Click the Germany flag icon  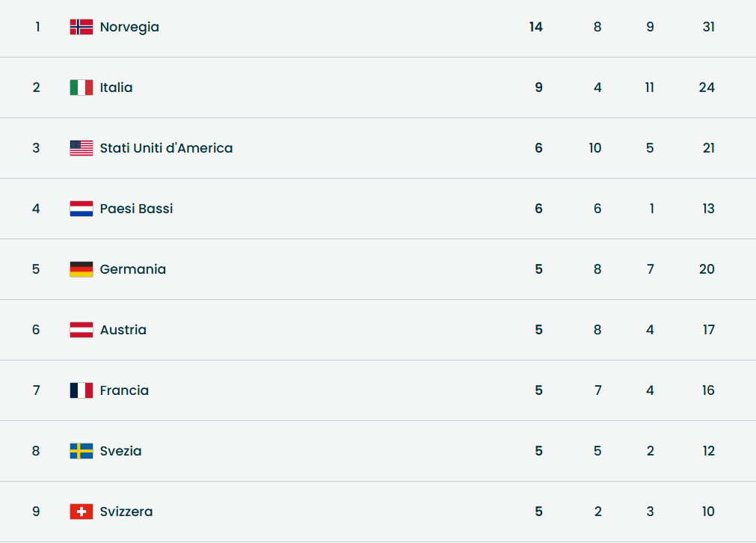(x=82, y=269)
